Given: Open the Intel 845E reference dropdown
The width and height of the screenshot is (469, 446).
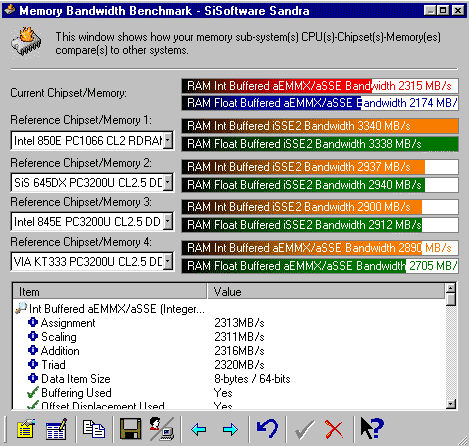Looking at the screenshot, I should (x=169, y=221).
